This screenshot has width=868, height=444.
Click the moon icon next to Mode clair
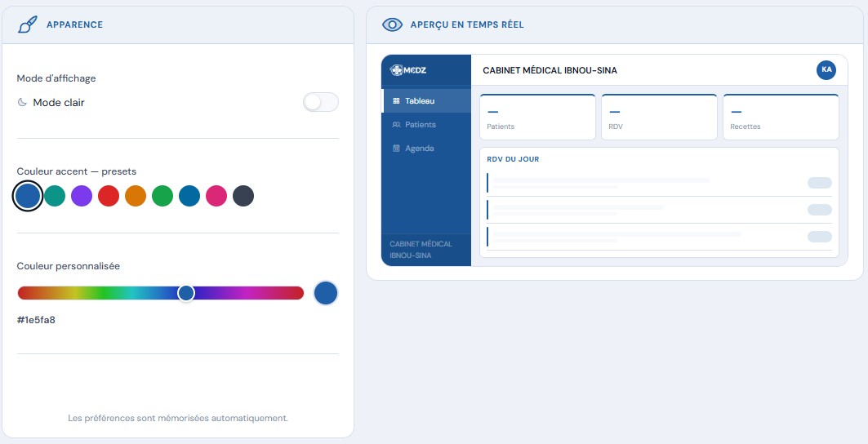tap(22, 102)
